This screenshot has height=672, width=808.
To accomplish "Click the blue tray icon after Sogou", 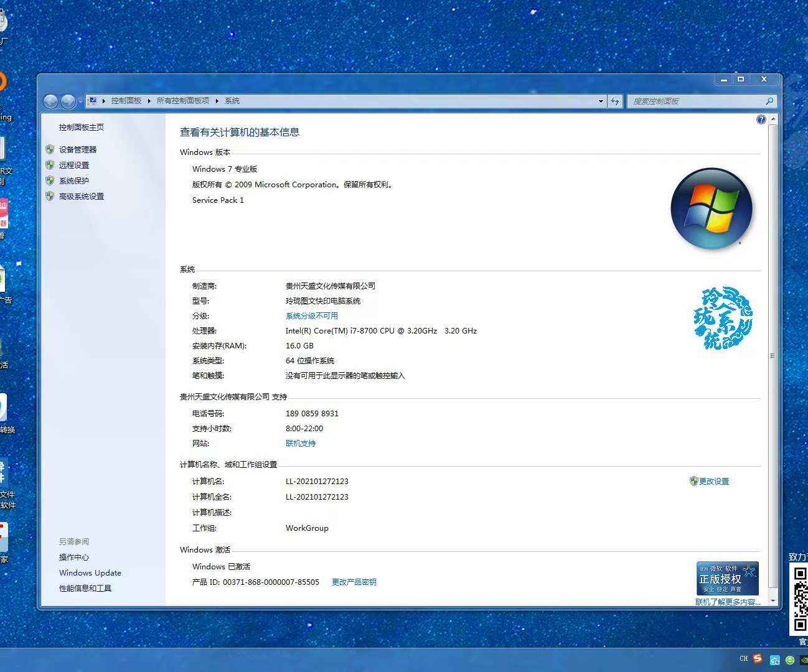I will pos(775,660).
